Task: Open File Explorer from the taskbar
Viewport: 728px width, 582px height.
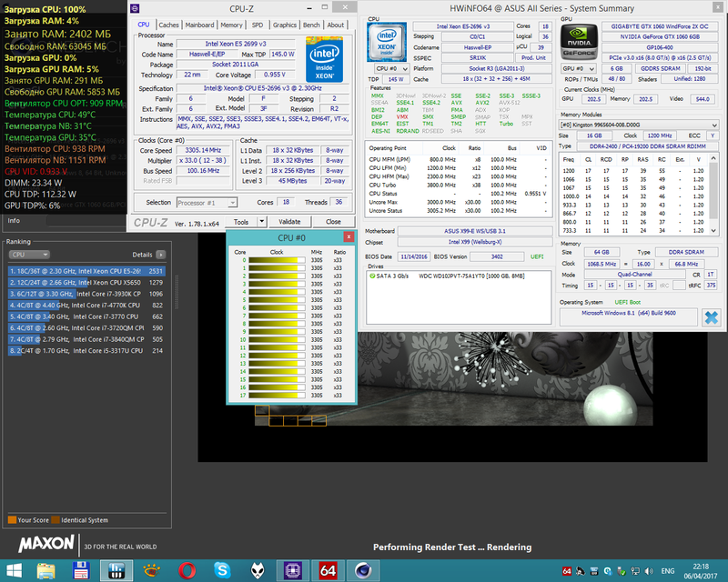Action: 46,570
